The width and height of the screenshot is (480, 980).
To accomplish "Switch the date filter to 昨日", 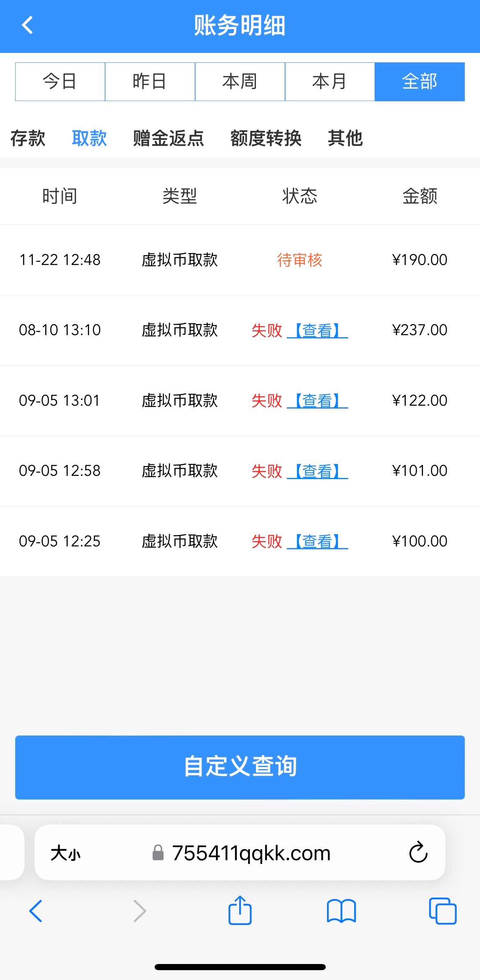I will click(x=150, y=82).
